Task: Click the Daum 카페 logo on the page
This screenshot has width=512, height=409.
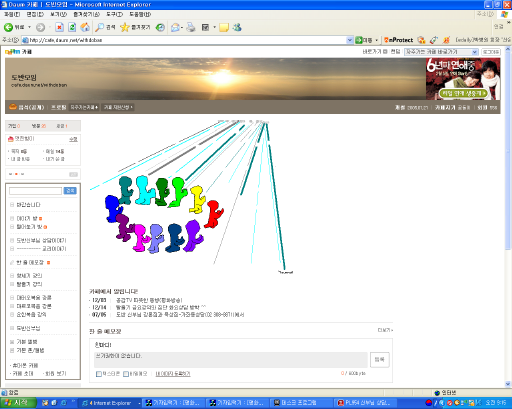Action: pos(18,52)
